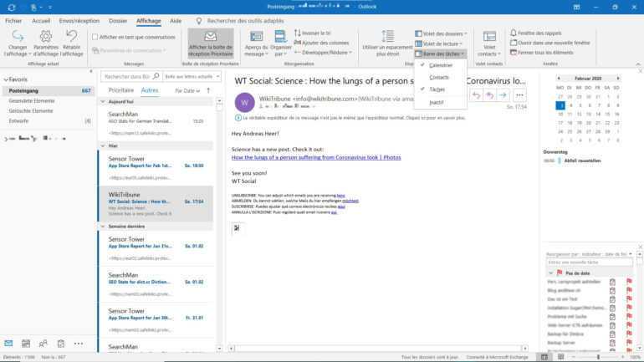Toggle Contacts in Barre des tâches menu
Screen dimensions: 644x362
[440, 77]
